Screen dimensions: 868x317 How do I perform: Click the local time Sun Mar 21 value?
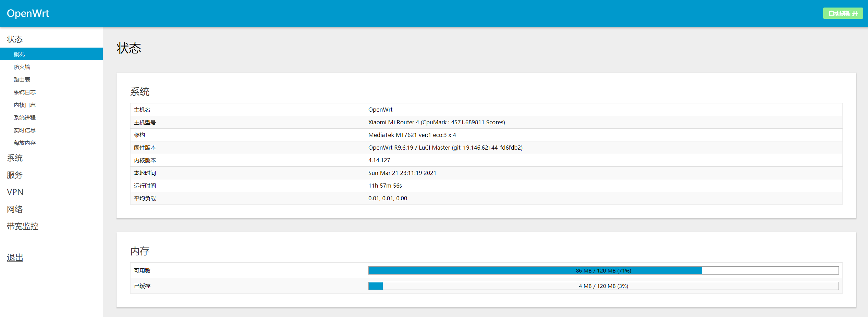tap(402, 173)
